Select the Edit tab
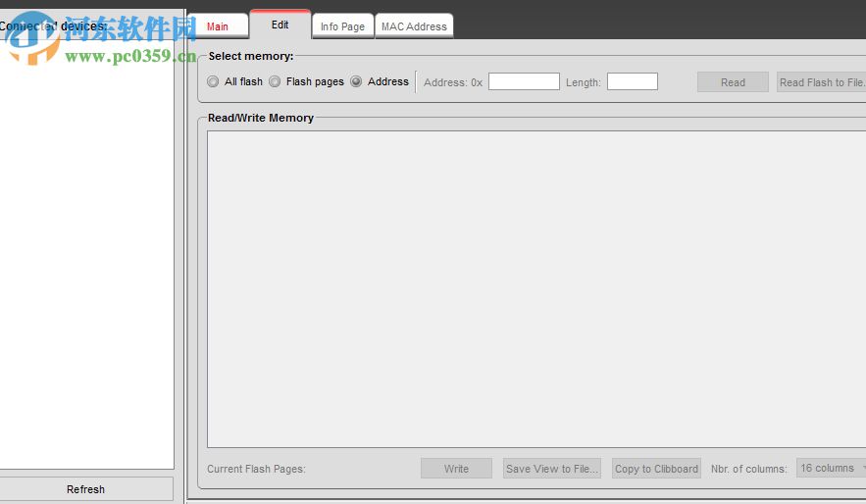 (x=280, y=25)
